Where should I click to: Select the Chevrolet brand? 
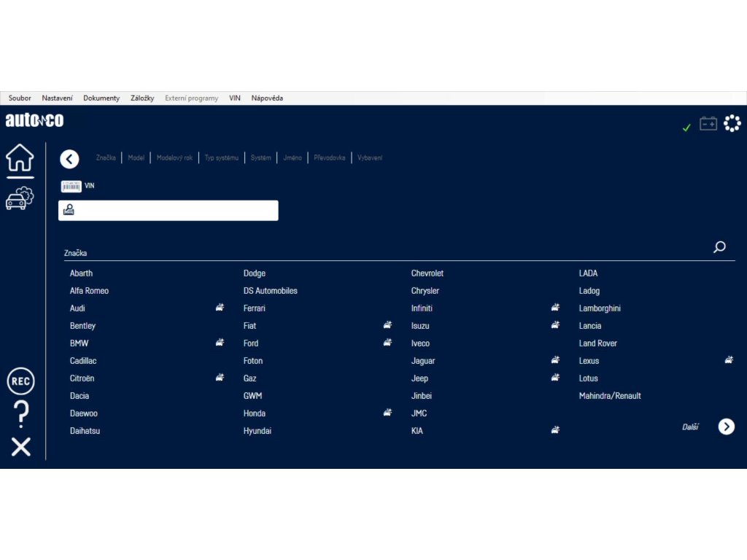pyautogui.click(x=427, y=273)
